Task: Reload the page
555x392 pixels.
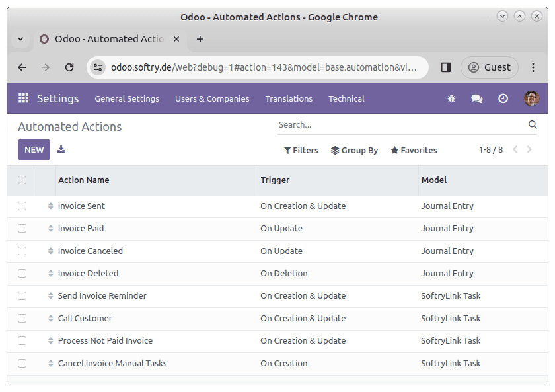Action: 69,67
